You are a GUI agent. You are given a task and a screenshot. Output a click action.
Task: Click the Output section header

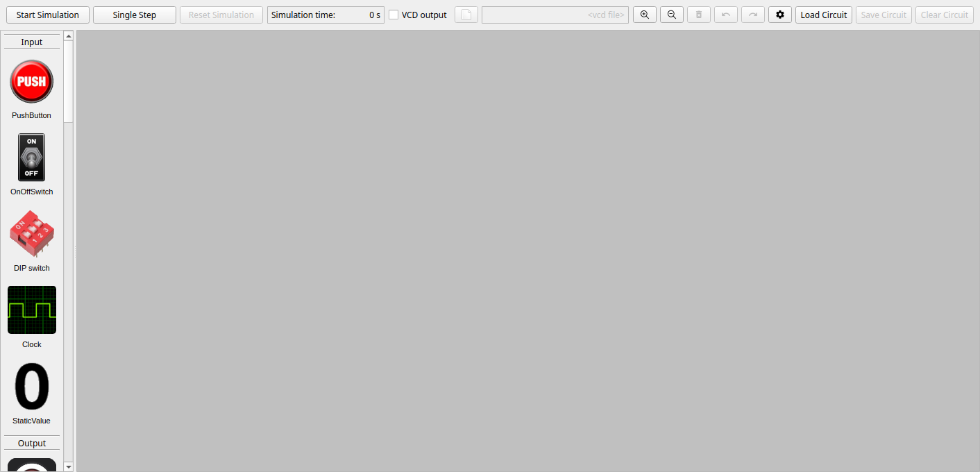point(32,443)
